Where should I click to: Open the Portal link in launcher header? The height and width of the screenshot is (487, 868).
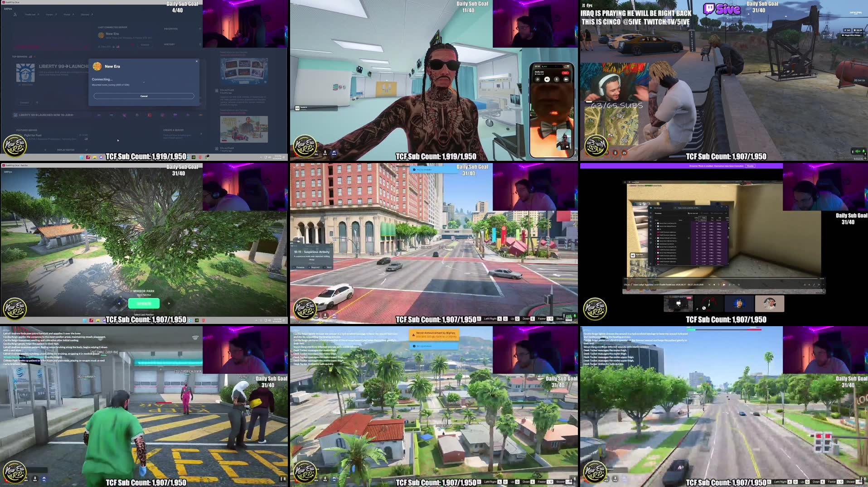point(68,14)
